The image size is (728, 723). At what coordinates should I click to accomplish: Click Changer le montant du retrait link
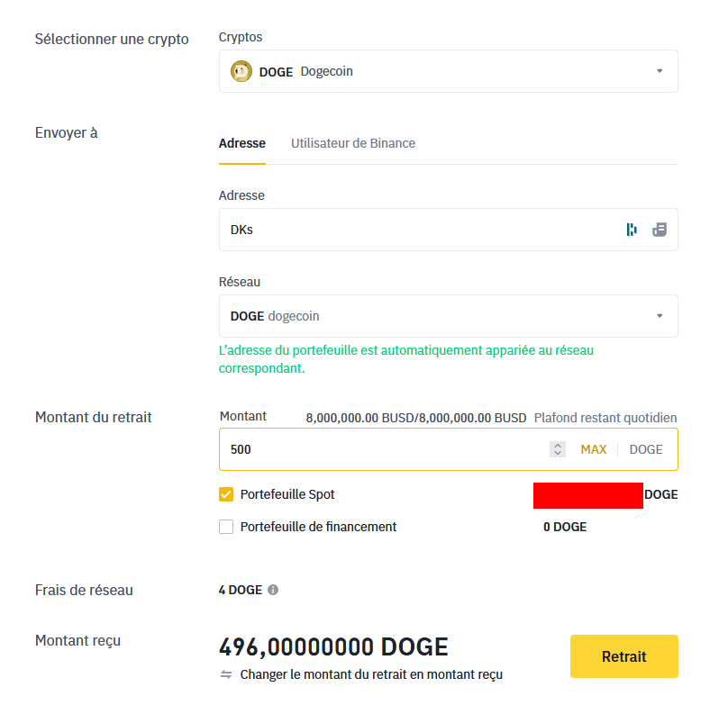click(371, 674)
